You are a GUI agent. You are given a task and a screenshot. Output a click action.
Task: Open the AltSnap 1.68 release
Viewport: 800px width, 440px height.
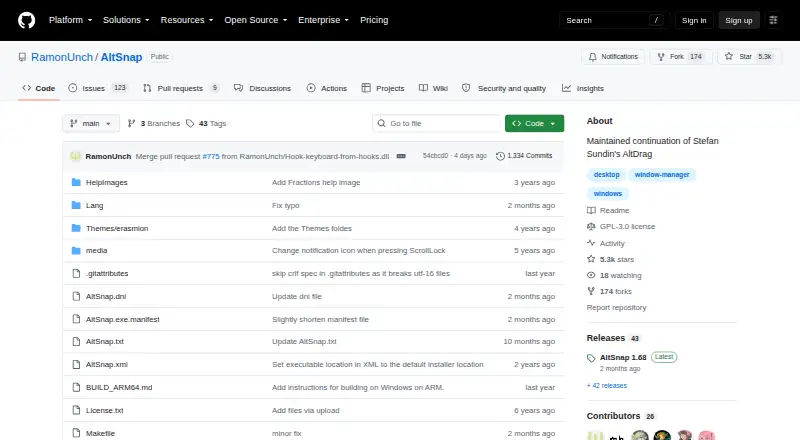[623, 357]
